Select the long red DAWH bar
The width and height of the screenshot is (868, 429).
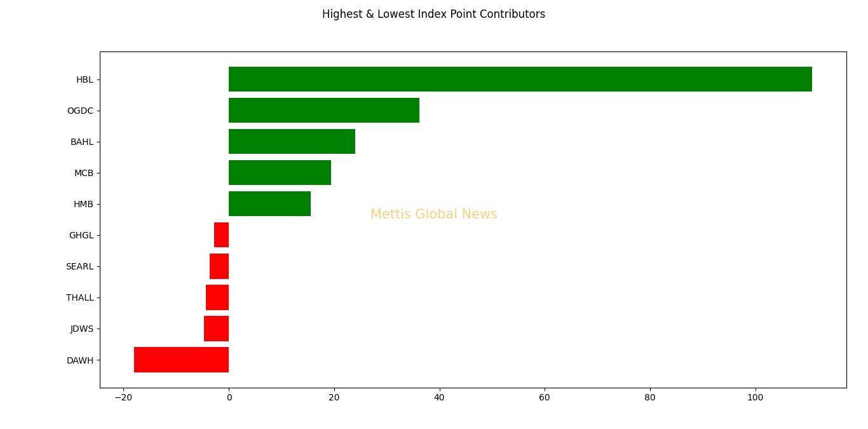(181, 360)
